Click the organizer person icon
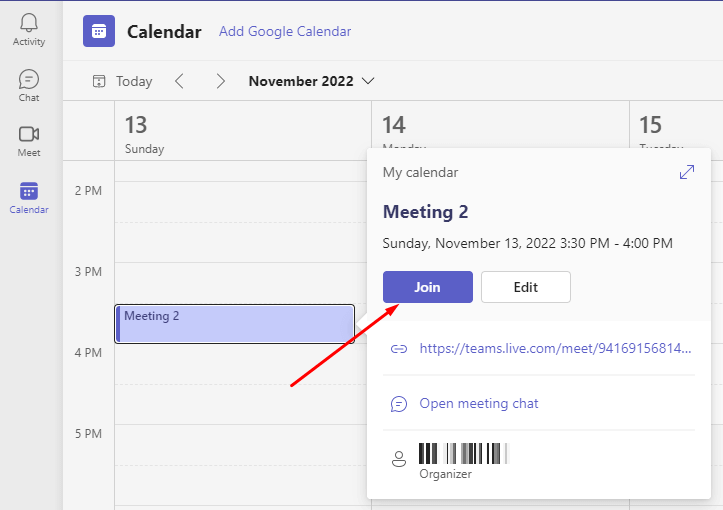Viewport: 723px width, 510px height. [398, 459]
